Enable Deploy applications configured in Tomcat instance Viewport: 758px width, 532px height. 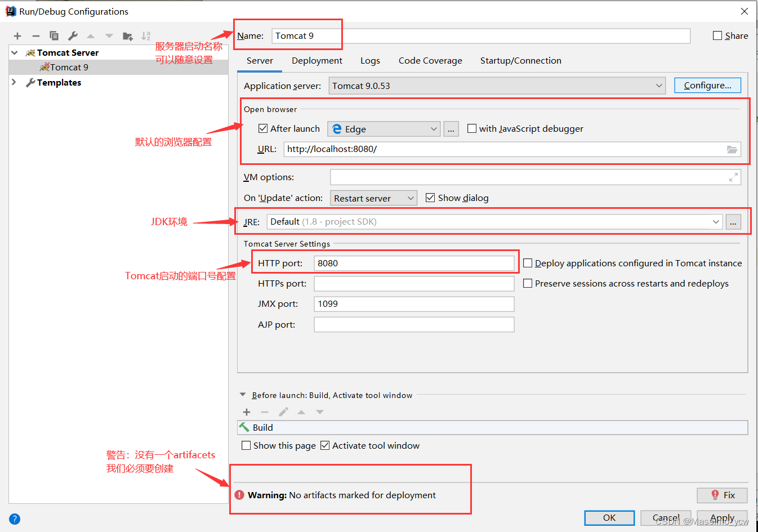pos(528,263)
